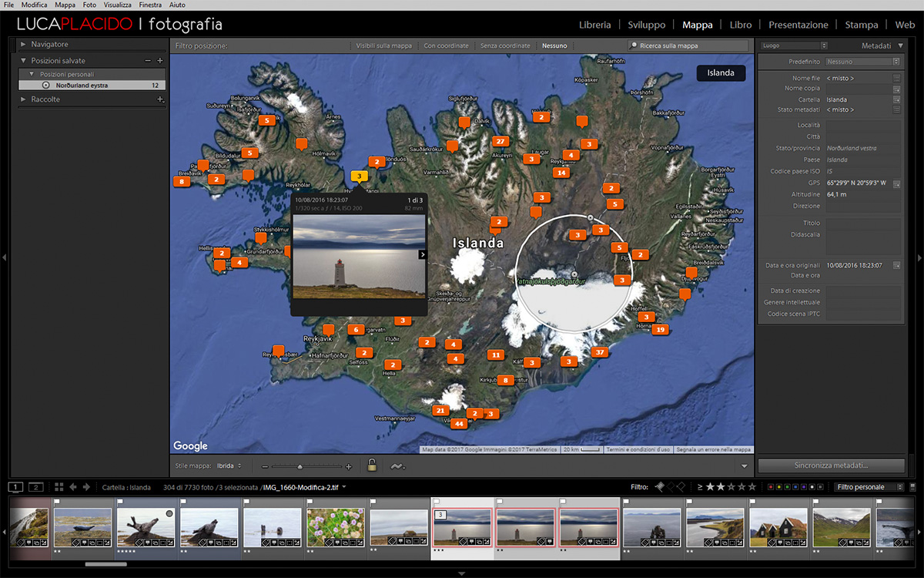This screenshot has width=924, height=578.
Task: Switch to the Stampa module
Action: (861, 25)
